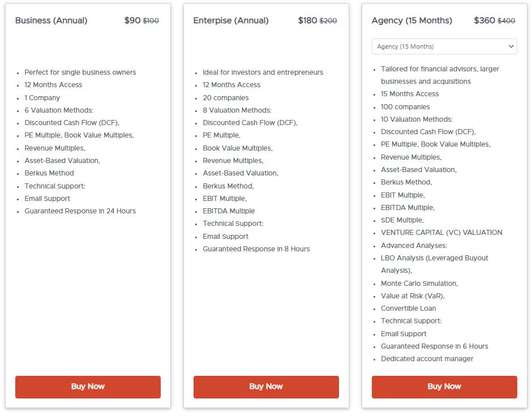Screen dimensions: 532x416
Task: Click "Dedicated account manager" list item
Action: 427,359
